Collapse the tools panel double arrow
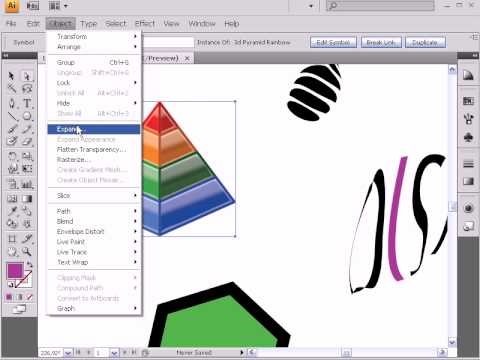 (x=6, y=55)
